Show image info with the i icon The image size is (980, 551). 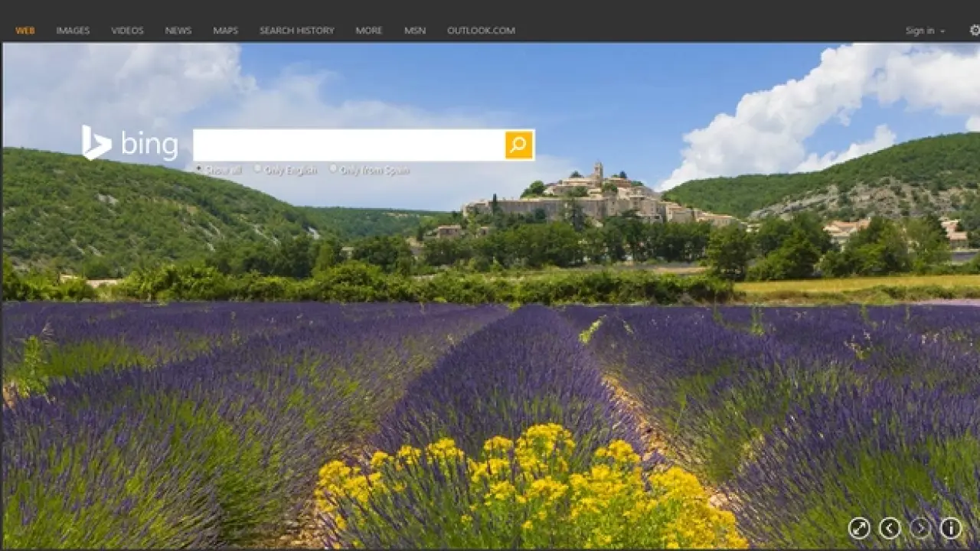(951, 528)
